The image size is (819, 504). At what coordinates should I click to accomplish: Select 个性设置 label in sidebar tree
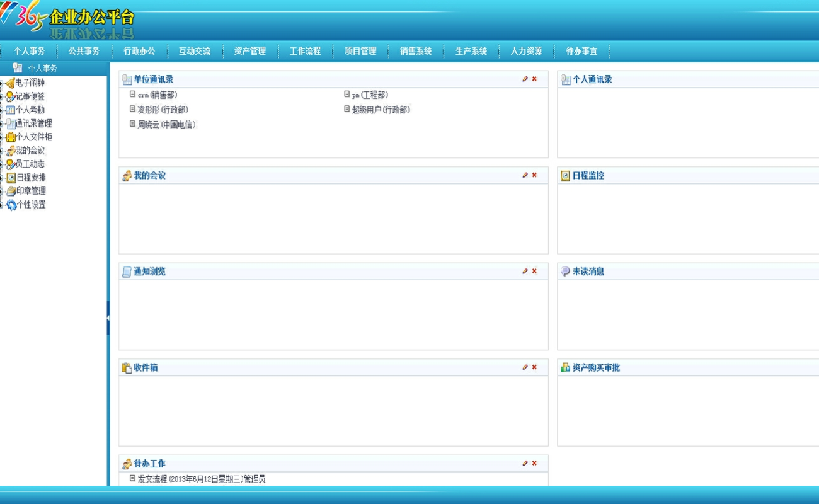point(31,205)
